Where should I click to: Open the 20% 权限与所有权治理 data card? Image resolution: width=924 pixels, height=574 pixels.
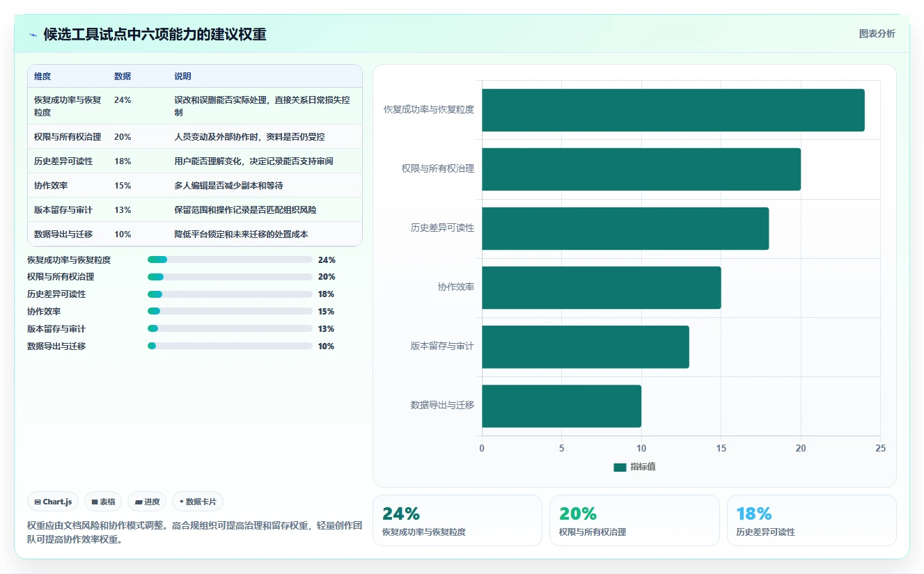pyautogui.click(x=634, y=520)
